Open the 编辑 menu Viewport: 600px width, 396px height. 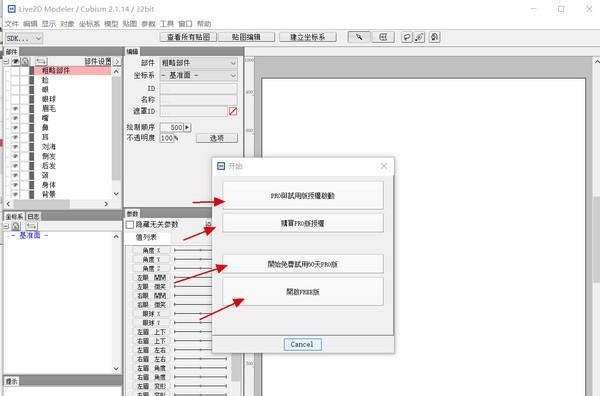pos(30,24)
